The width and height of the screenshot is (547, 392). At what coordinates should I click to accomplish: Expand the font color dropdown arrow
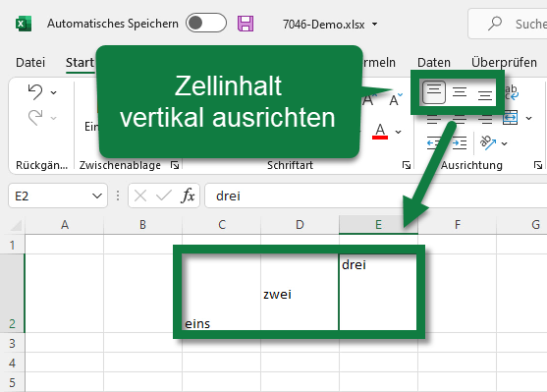click(x=398, y=132)
